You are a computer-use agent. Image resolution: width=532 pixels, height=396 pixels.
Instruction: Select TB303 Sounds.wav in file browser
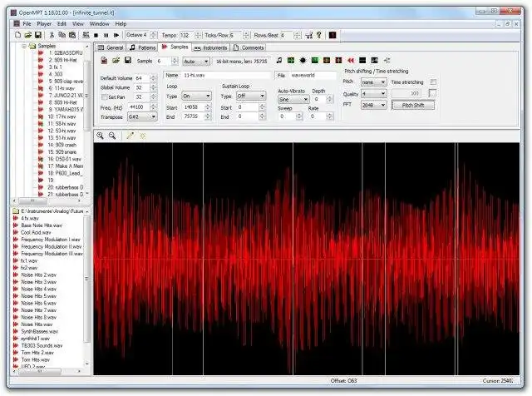(42, 345)
